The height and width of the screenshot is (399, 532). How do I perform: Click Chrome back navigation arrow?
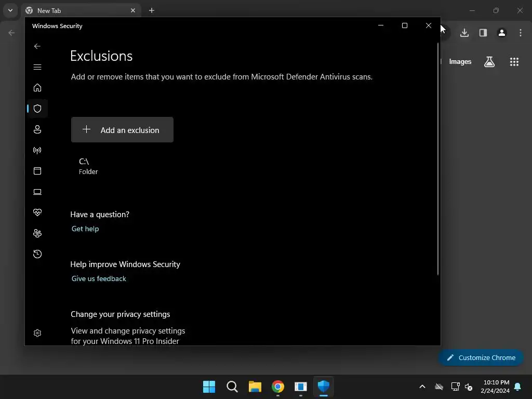coord(11,33)
